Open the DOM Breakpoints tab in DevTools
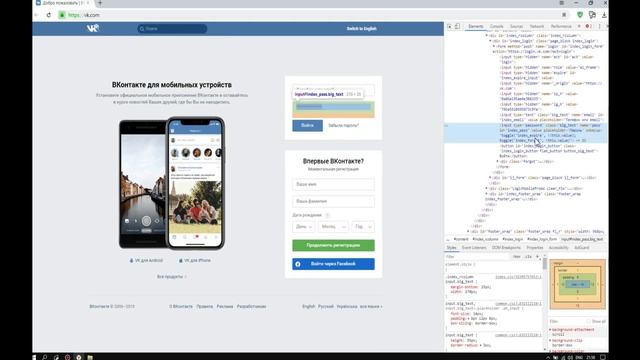 coord(506,248)
